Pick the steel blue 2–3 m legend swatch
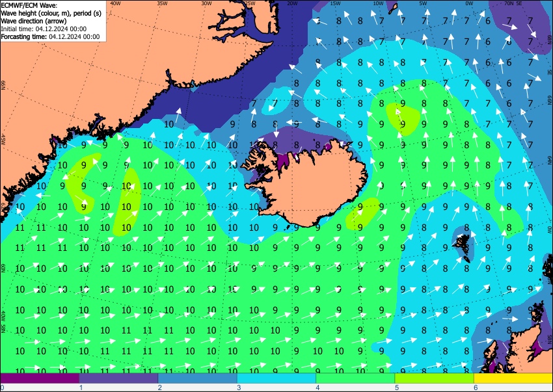Image resolution: width=553 pixels, height=392 pixels. click(198, 378)
